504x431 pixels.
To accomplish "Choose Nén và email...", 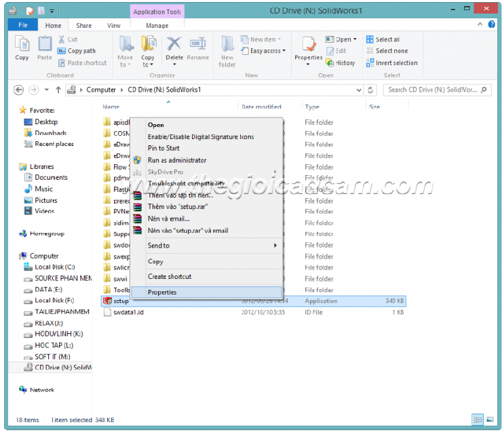I will point(206,219).
